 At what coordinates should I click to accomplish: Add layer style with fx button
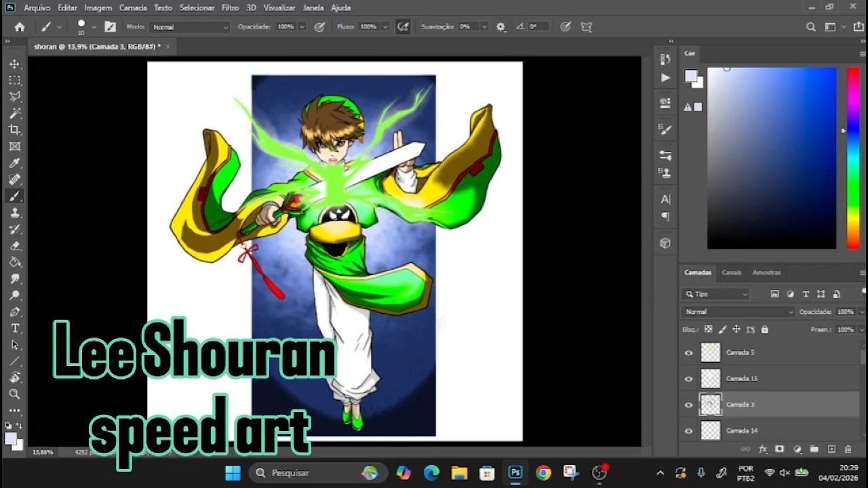coord(763,449)
